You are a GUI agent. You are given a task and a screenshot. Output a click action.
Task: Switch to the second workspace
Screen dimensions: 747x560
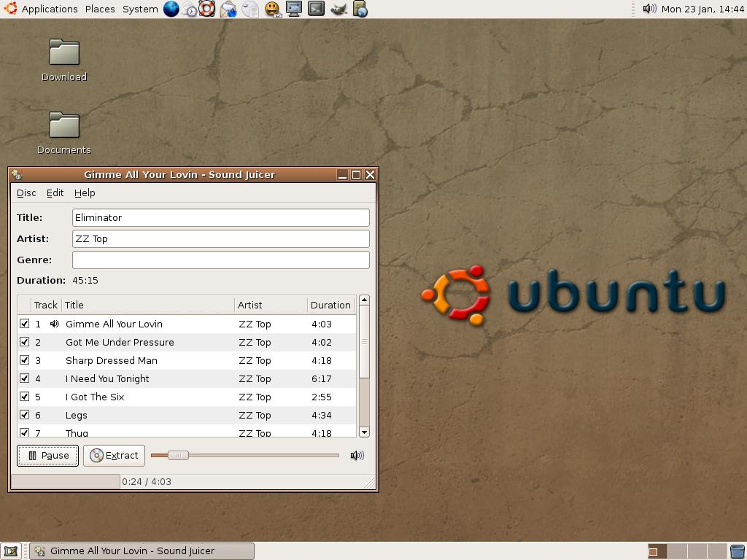(x=678, y=551)
